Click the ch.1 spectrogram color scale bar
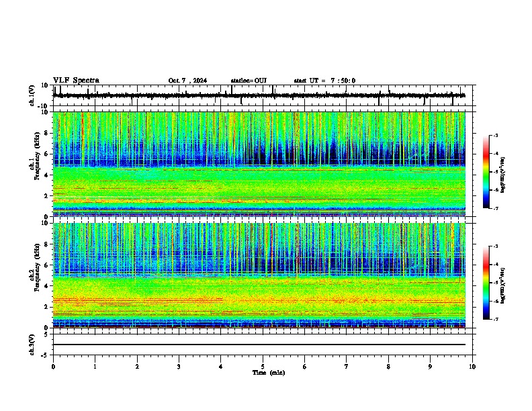 (486, 172)
